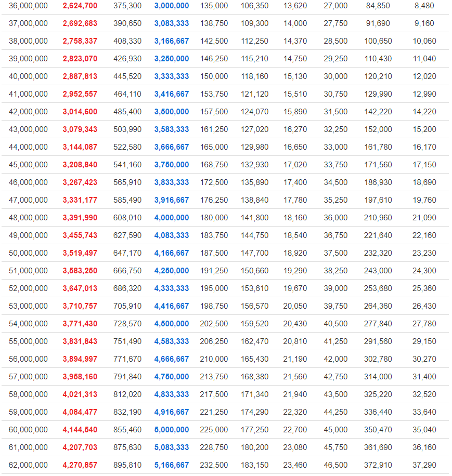The height and width of the screenshot is (476, 452).
Task: Click the red value 3,331,177
Action: (80, 200)
